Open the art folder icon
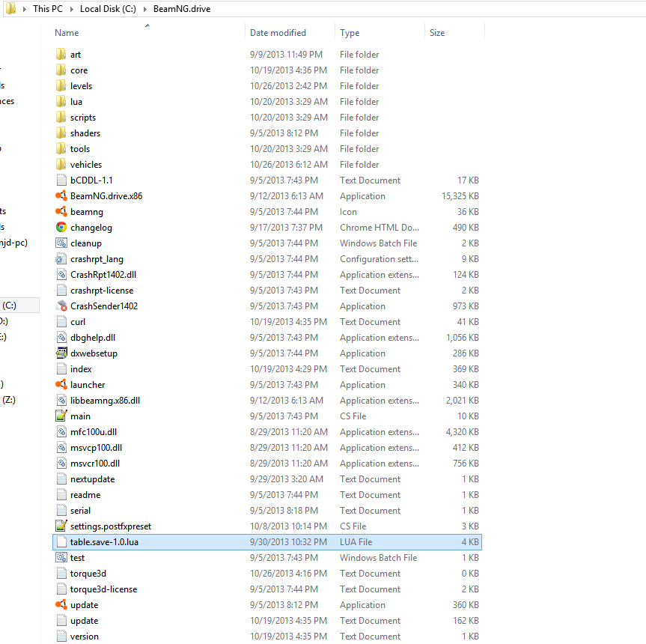The image size is (646, 644). pos(61,55)
